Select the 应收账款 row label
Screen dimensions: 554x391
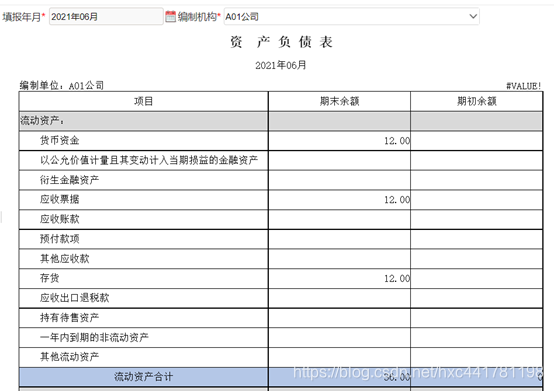[x=59, y=219]
